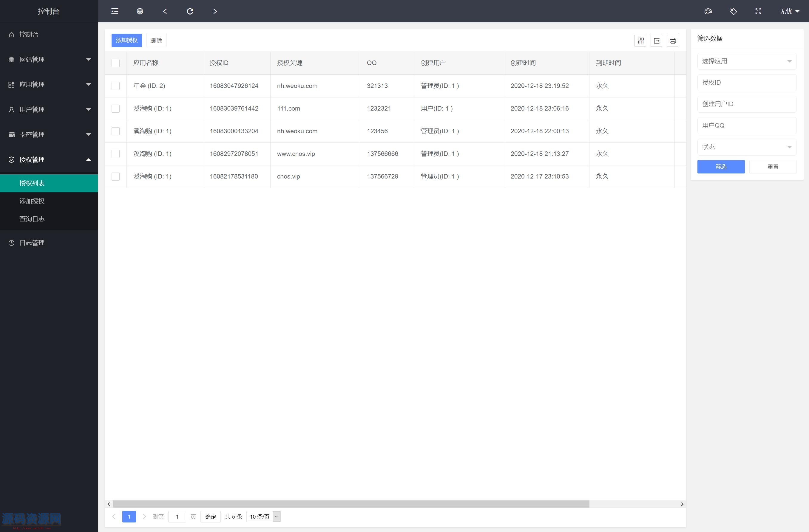Screen dimensions: 809x532
Task: Click 添加授权 button
Action: [127, 40]
